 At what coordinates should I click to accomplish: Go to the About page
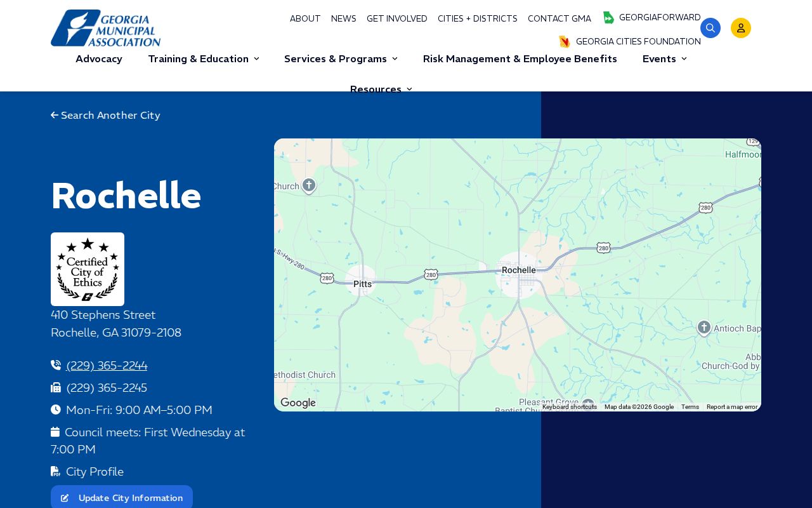305,19
